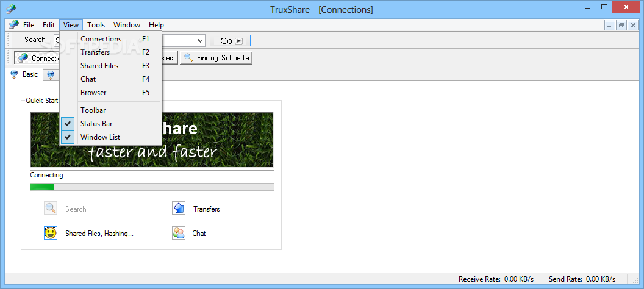Click the globe icon beside File menu
Image resolution: width=644 pixels, height=289 pixels.
click(14, 24)
